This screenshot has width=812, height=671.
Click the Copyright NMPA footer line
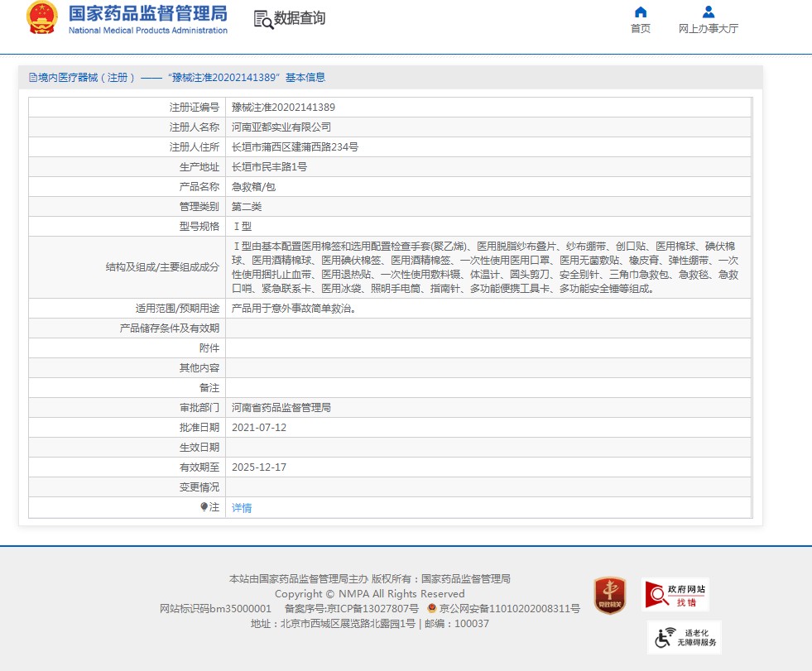click(x=369, y=594)
